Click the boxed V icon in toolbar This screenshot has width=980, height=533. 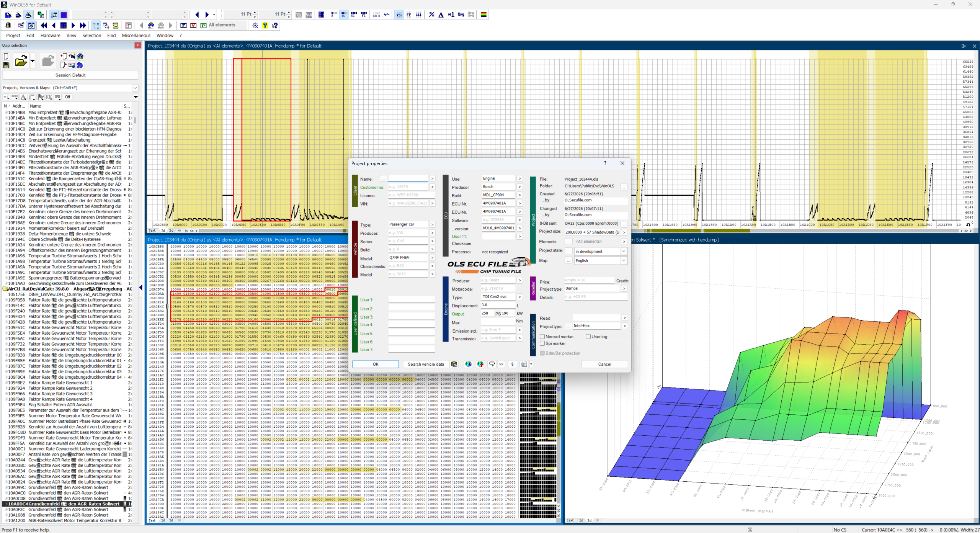pyautogui.click(x=193, y=26)
